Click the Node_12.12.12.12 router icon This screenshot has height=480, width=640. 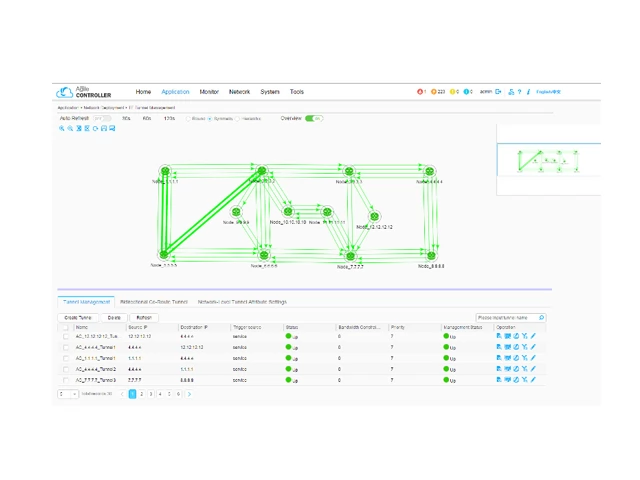[374, 215]
